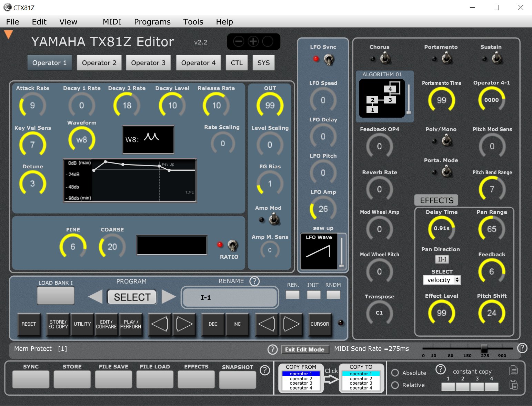Toggle the RATIO switch
Viewport: 532px width, 406px height.
[x=232, y=245]
